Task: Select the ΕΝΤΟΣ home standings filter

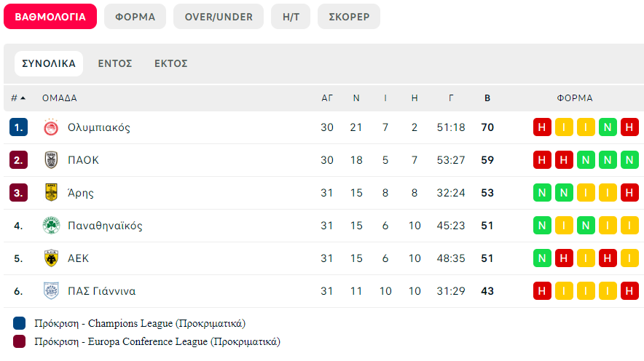Action: pos(115,63)
